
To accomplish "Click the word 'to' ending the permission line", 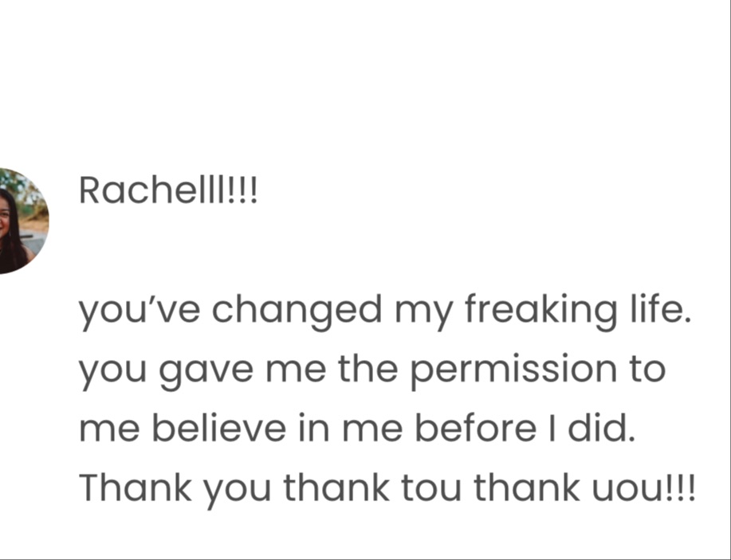I will pyautogui.click(x=647, y=369).
